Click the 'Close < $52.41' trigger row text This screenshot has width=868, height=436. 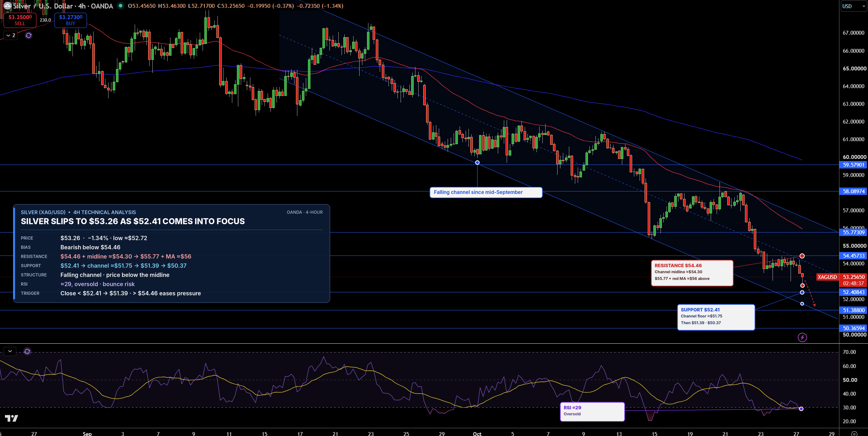[x=130, y=293]
